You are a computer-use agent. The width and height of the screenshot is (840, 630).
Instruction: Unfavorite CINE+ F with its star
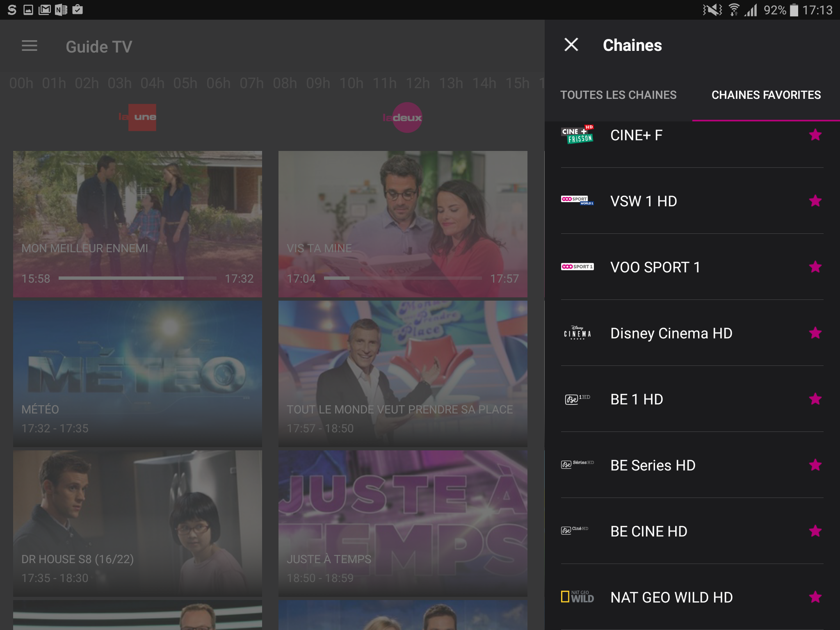pos(815,135)
